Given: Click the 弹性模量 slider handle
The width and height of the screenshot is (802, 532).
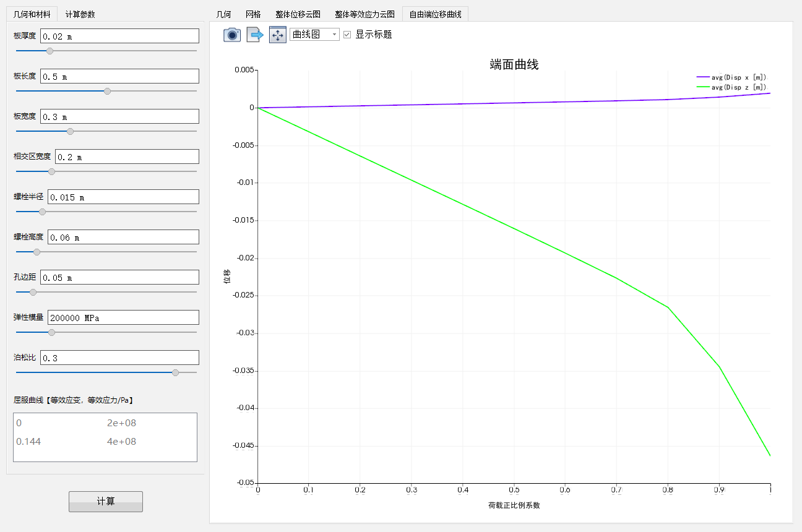Looking at the screenshot, I should pyautogui.click(x=51, y=332).
